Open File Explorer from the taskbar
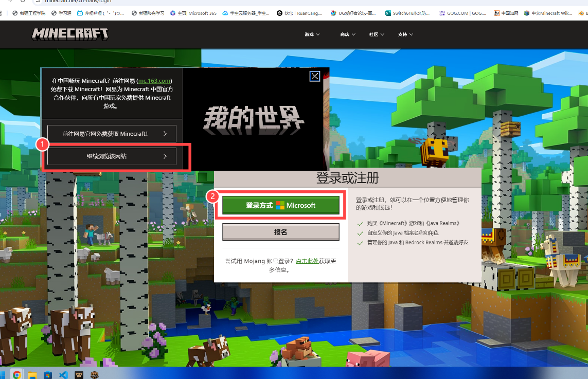The image size is (588, 379). coord(32,374)
